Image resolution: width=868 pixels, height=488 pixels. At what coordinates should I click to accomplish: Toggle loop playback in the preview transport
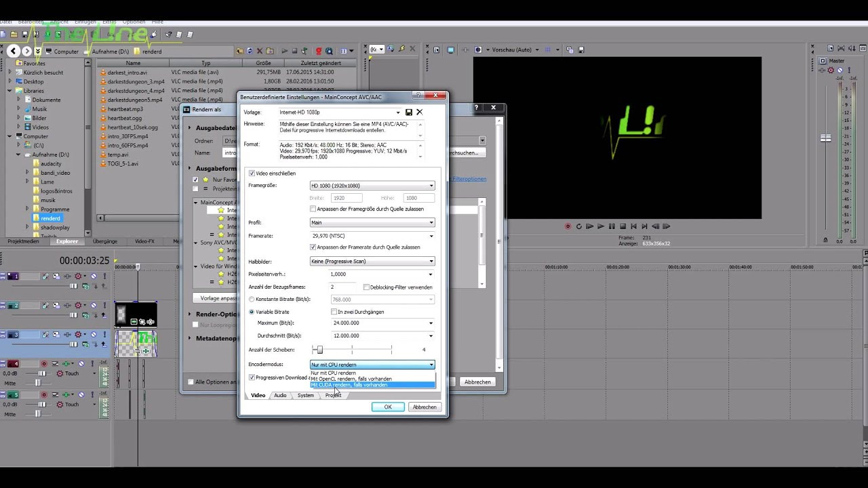click(579, 226)
